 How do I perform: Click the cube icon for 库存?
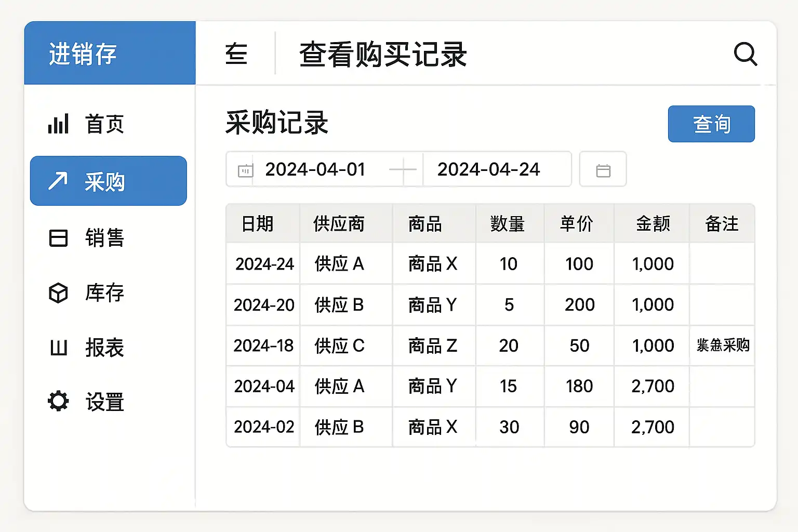click(x=58, y=293)
